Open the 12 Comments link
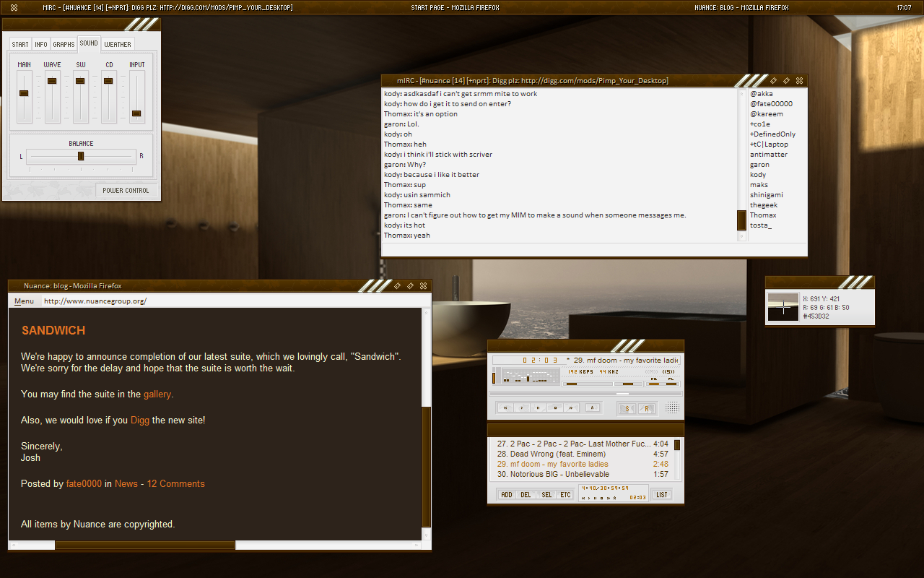This screenshot has height=578, width=924. [x=176, y=484]
